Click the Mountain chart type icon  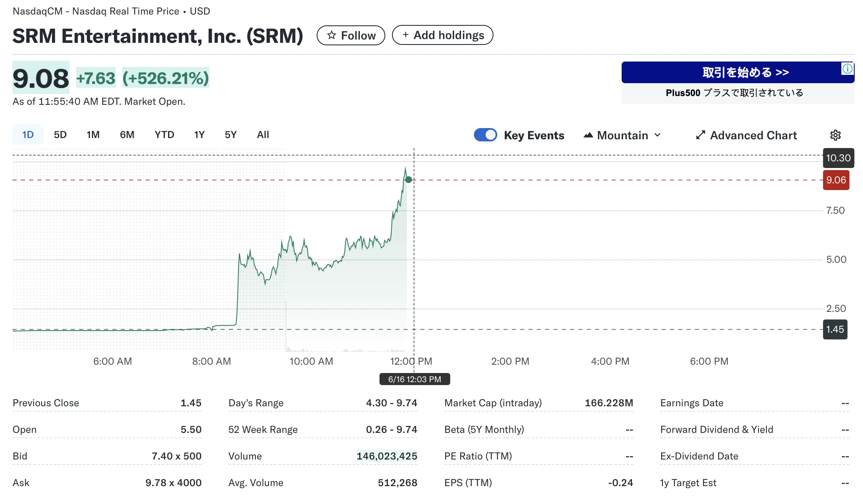coord(588,135)
